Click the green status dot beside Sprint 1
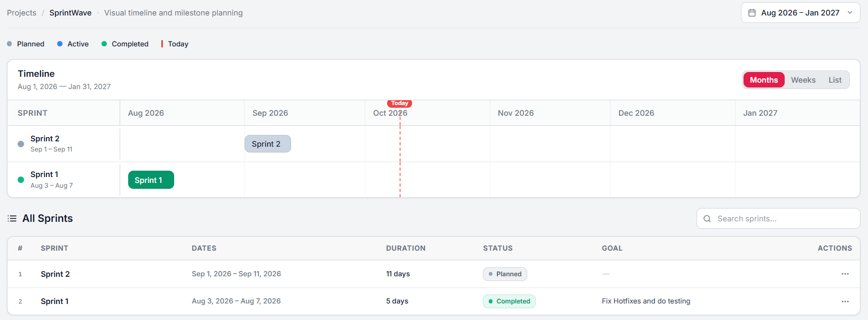This screenshot has height=320, width=868. [x=21, y=180]
